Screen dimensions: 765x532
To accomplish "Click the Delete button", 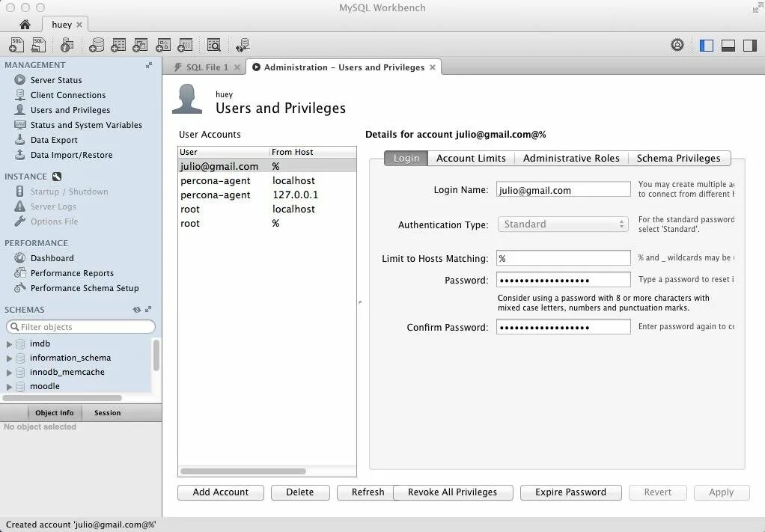I will coord(300,492).
